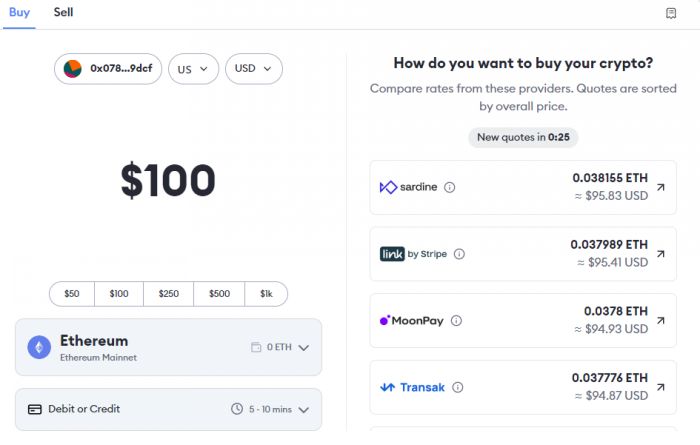
Task: Open the Transak quote arrow icon
Action: [x=661, y=387]
